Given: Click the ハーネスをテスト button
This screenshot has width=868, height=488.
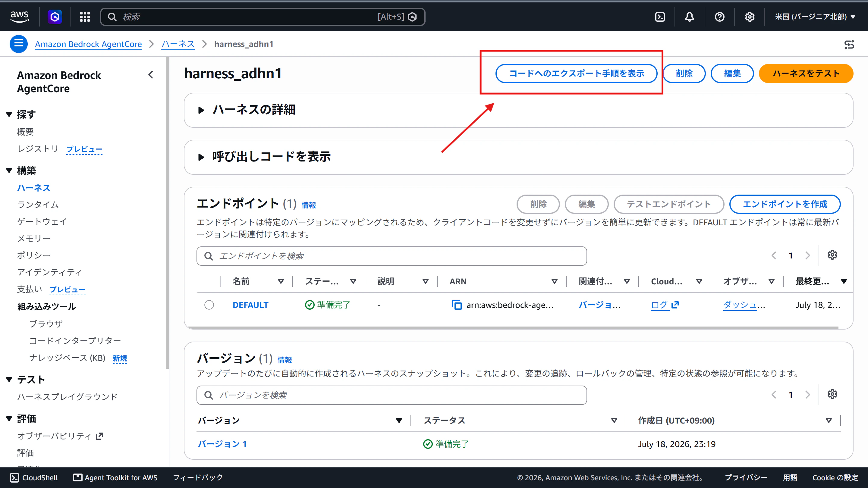Looking at the screenshot, I should [806, 74].
